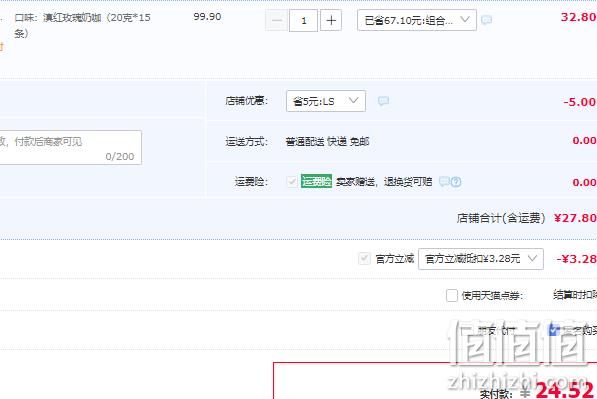The image size is (597, 399).
Task: Click the ¥27.80 shop total amount
Action: [x=575, y=218]
